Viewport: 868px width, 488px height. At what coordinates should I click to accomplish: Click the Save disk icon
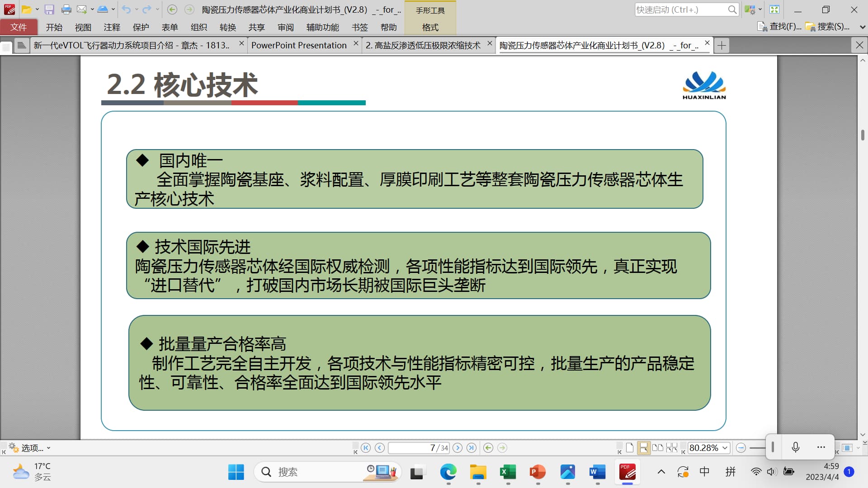pos(49,9)
